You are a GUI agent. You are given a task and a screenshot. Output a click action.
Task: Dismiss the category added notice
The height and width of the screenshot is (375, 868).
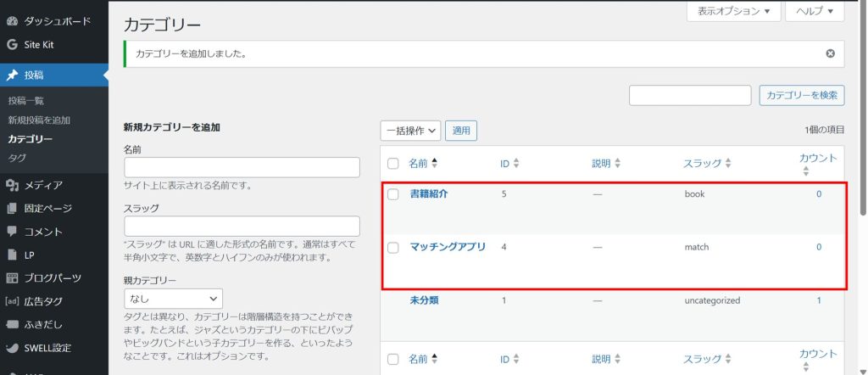pyautogui.click(x=830, y=53)
